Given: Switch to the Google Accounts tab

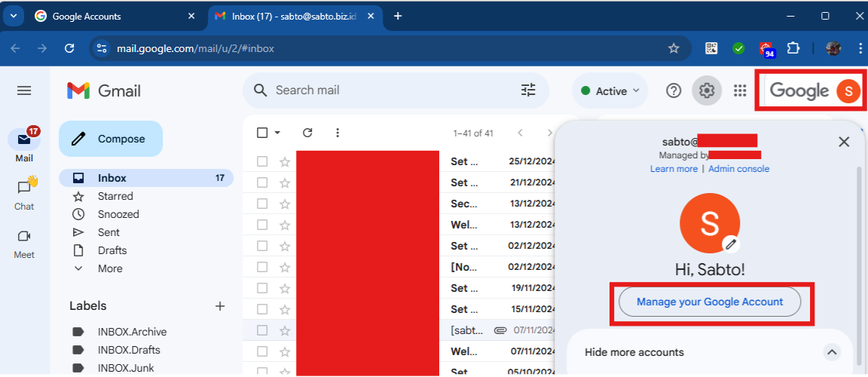Looking at the screenshot, I should [114, 16].
